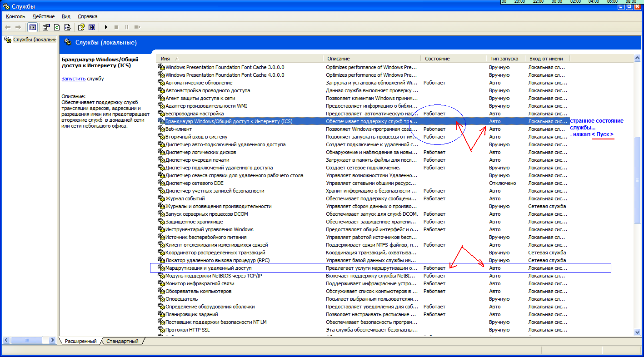Click the Export List toolbar icon

(x=68, y=27)
